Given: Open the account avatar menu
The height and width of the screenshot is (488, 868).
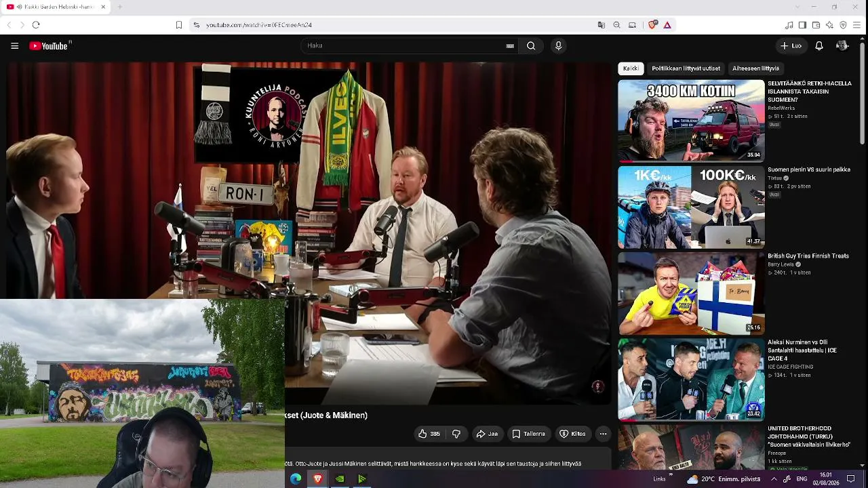Looking at the screenshot, I should (x=842, y=46).
